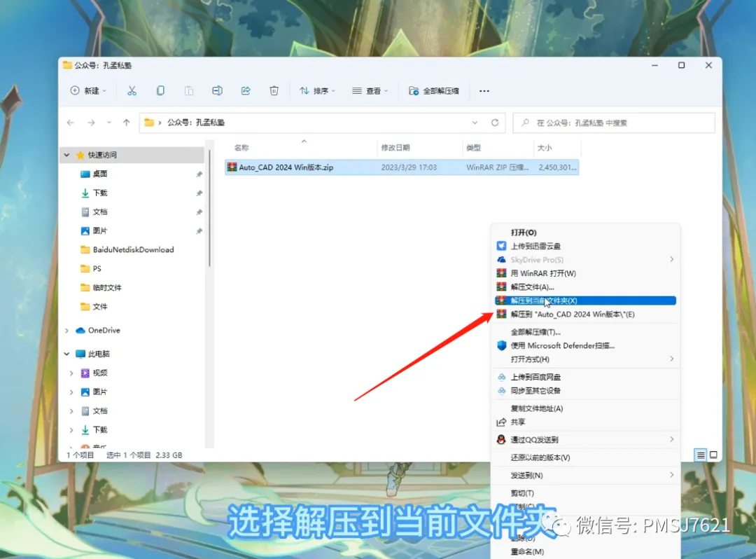
Task: Open the 排序 sort dropdown
Action: click(317, 90)
